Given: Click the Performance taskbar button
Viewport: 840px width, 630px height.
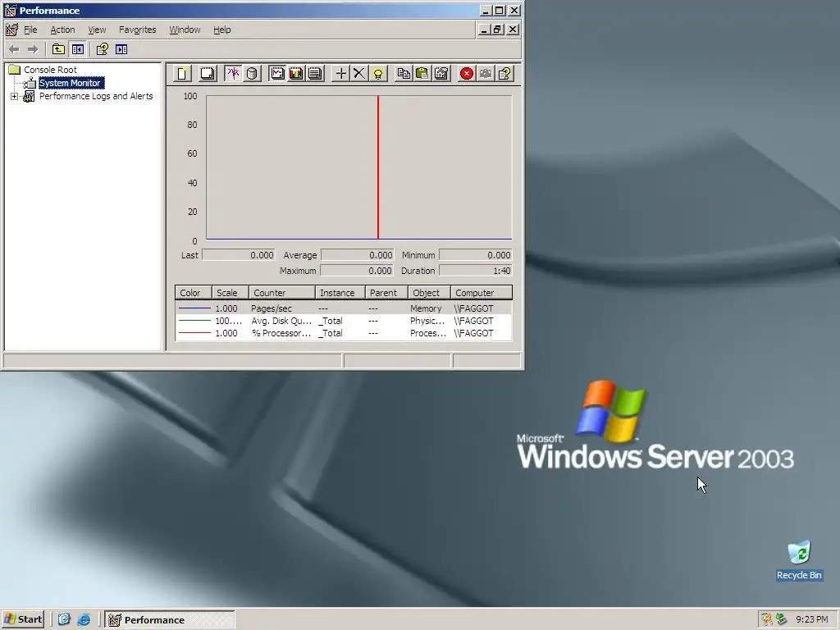Looking at the screenshot, I should pos(170,620).
